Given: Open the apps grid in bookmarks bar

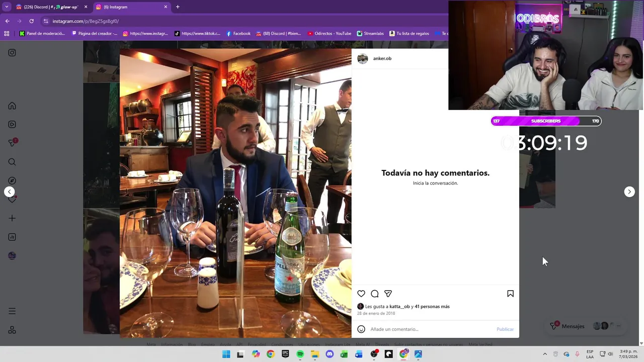Looking at the screenshot, I should pyautogui.click(x=7, y=34).
